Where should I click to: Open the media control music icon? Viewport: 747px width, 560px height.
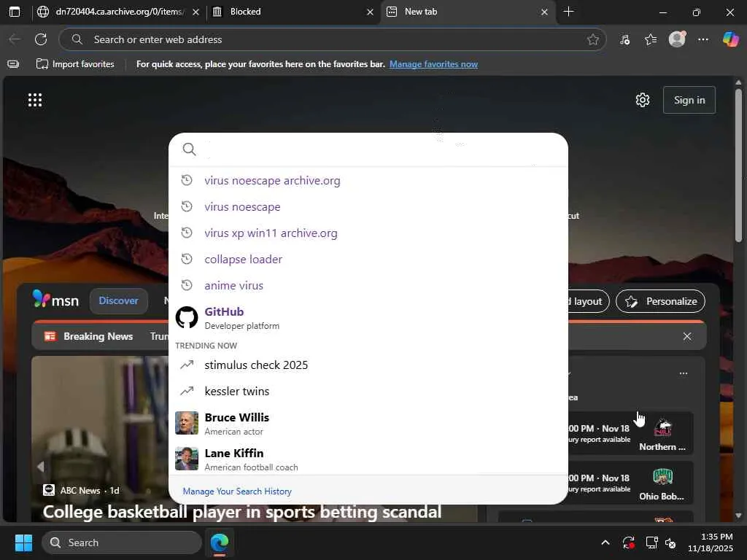[x=624, y=39]
